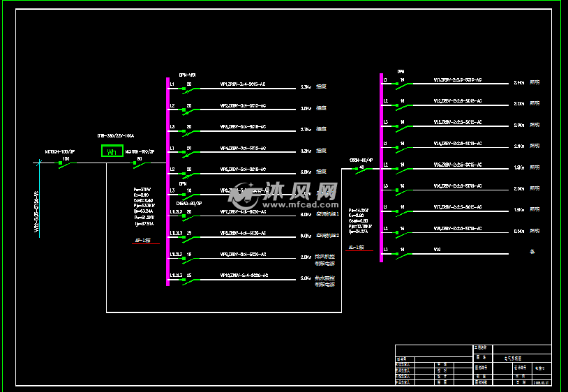Select the breaker on lighting circuit WL7
This screenshot has height=392, width=568.
click(x=404, y=213)
